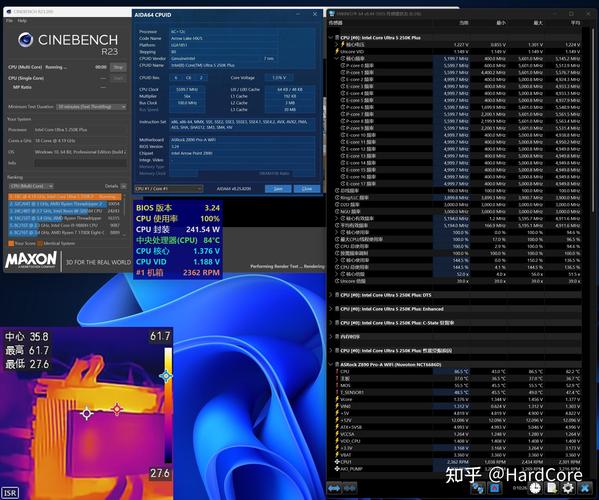599x500 pixels.
Task: Click the thermometer icon beside T_SENSOR1 row
Action: pos(337,392)
